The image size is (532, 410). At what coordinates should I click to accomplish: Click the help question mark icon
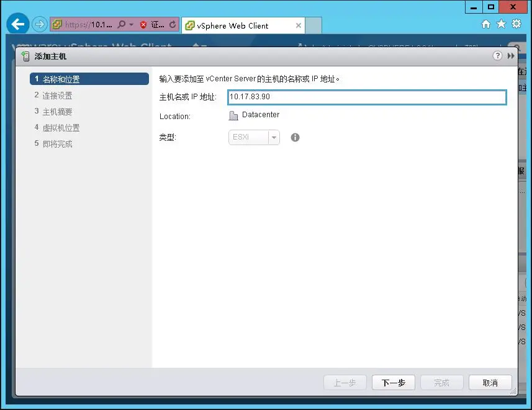(x=497, y=56)
